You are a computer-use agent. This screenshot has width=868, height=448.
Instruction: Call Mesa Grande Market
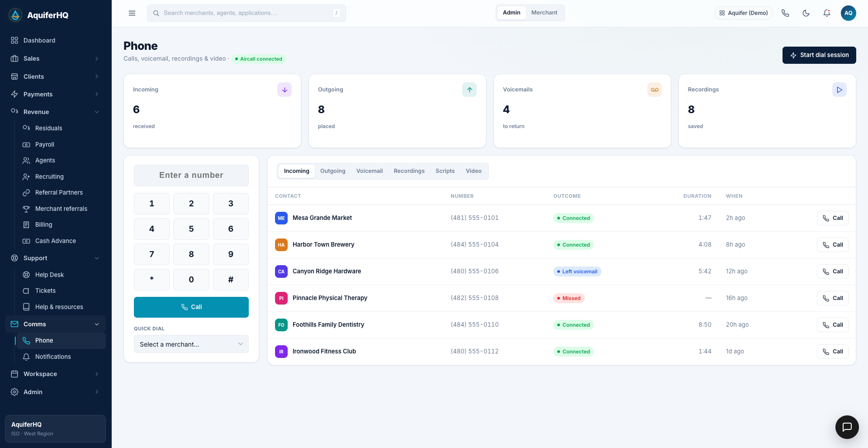832,218
